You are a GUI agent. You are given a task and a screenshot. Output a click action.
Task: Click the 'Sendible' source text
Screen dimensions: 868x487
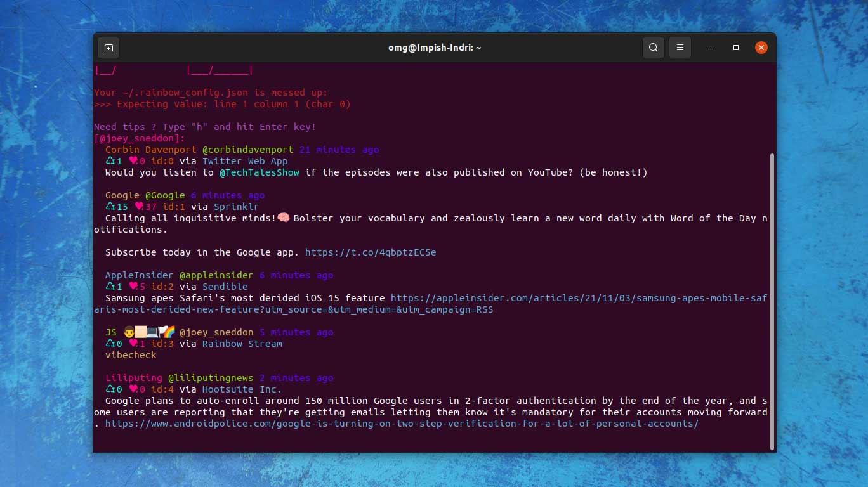(225, 287)
